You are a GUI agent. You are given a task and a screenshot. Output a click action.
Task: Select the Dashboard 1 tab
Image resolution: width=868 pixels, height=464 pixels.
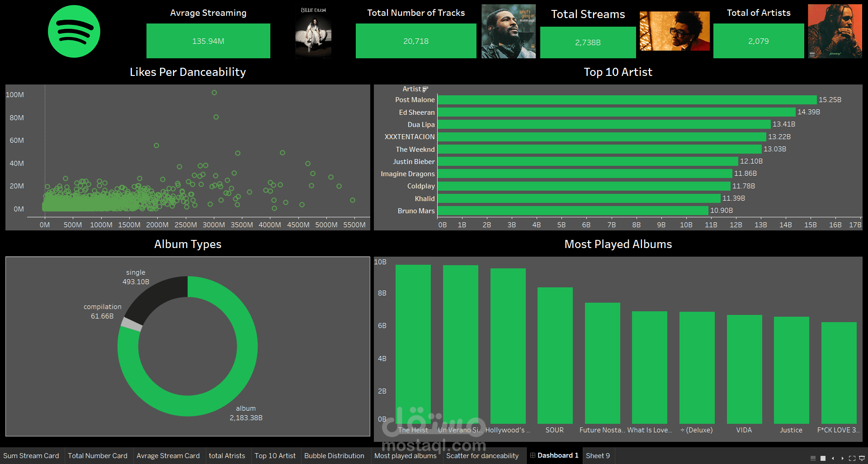point(554,455)
